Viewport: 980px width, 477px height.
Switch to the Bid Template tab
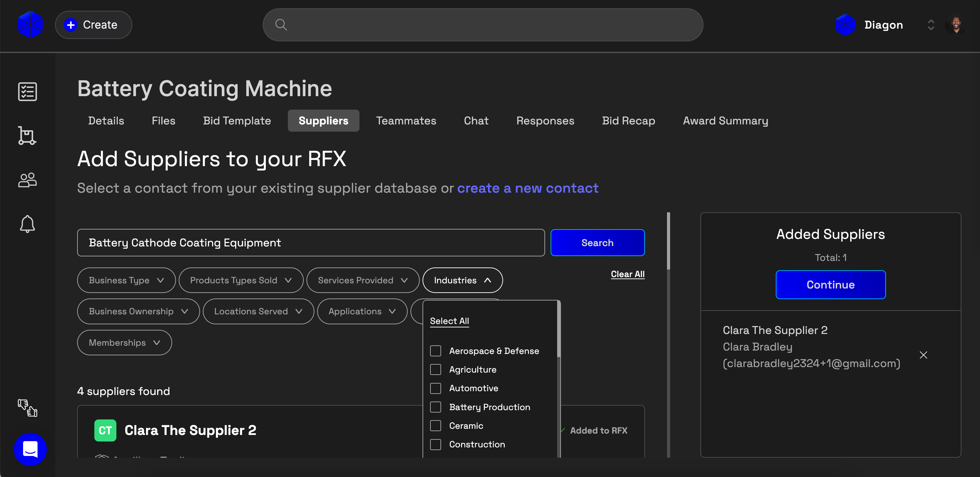click(237, 121)
